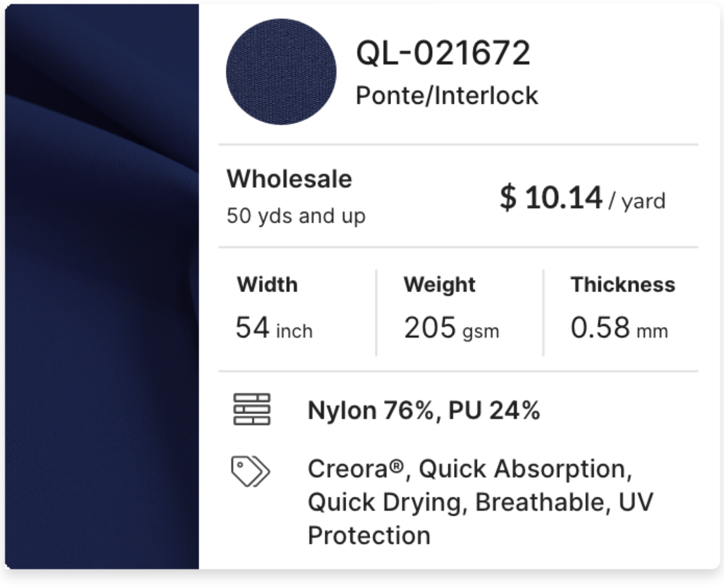The image size is (724, 588).
Task: Select the round navy fabric swatch
Action: (x=281, y=72)
